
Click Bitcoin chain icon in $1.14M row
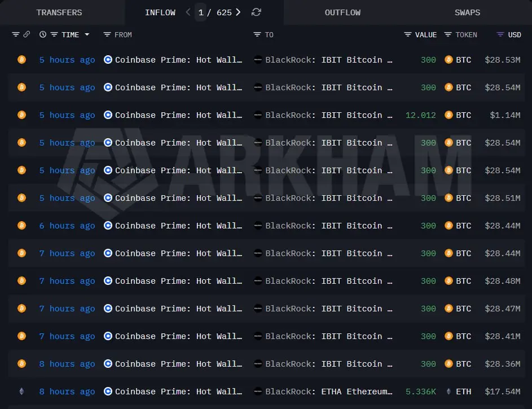[x=21, y=115]
